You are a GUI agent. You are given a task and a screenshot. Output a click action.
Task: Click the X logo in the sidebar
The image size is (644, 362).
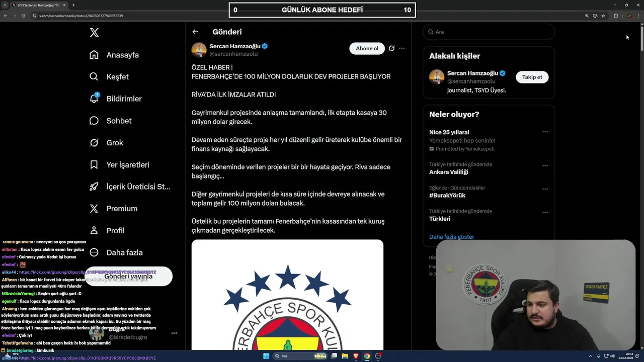94,33
